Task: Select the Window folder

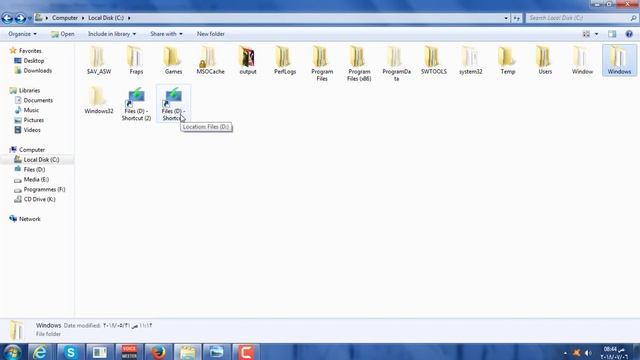Action: [x=582, y=60]
